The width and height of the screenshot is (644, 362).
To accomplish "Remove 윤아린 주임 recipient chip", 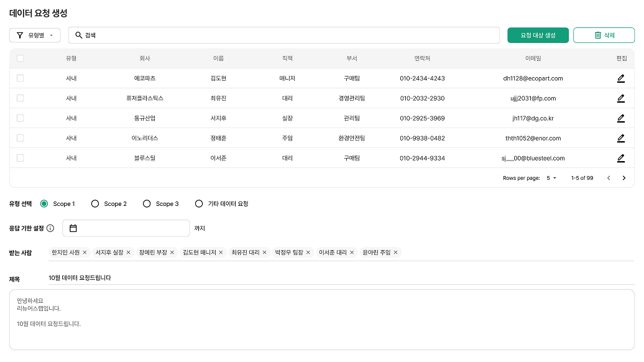I will click(395, 253).
